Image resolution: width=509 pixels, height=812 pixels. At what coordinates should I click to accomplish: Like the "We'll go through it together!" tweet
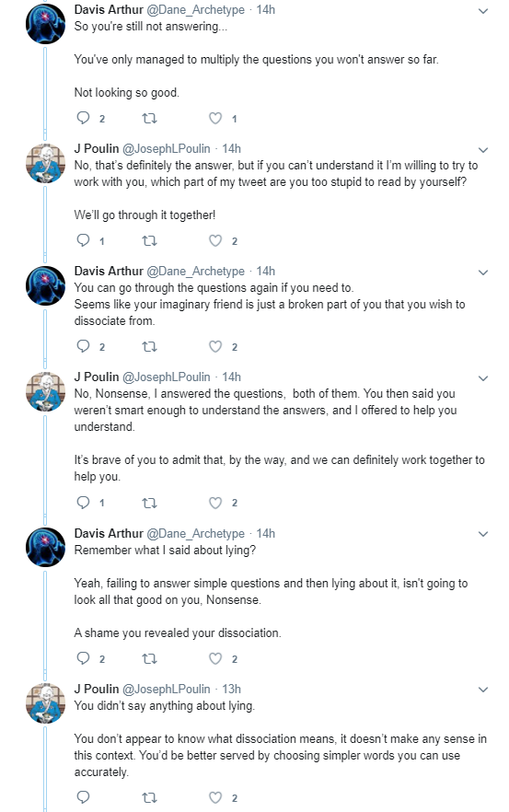[x=215, y=241]
